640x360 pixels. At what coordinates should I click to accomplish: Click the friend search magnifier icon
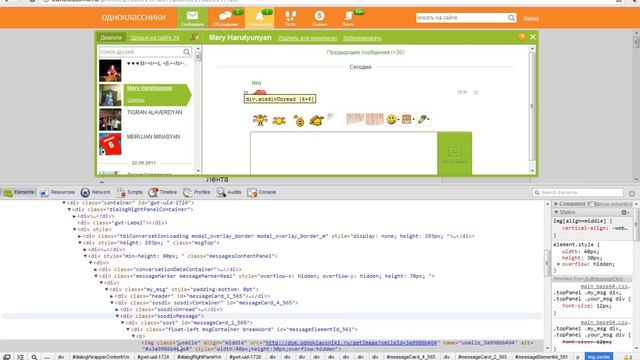pyautogui.click(x=187, y=52)
